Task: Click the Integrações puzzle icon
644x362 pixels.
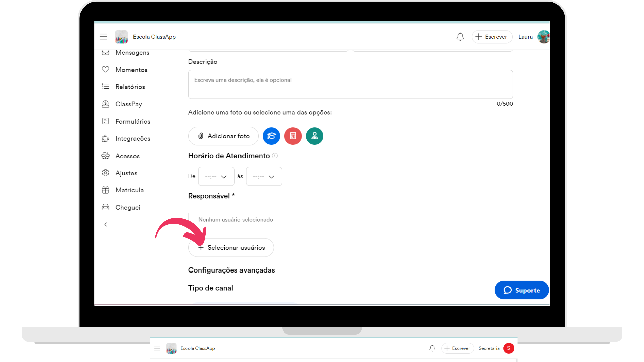Action: [106, 138]
